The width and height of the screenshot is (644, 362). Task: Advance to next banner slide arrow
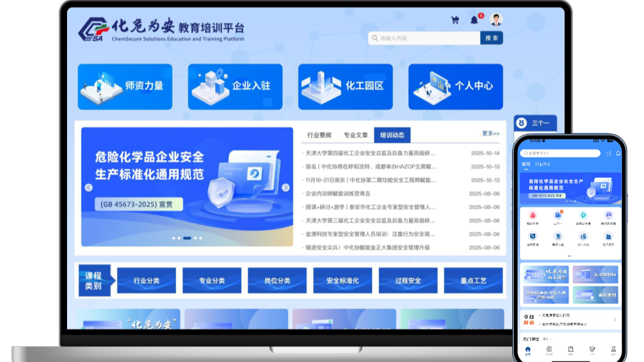point(286,187)
